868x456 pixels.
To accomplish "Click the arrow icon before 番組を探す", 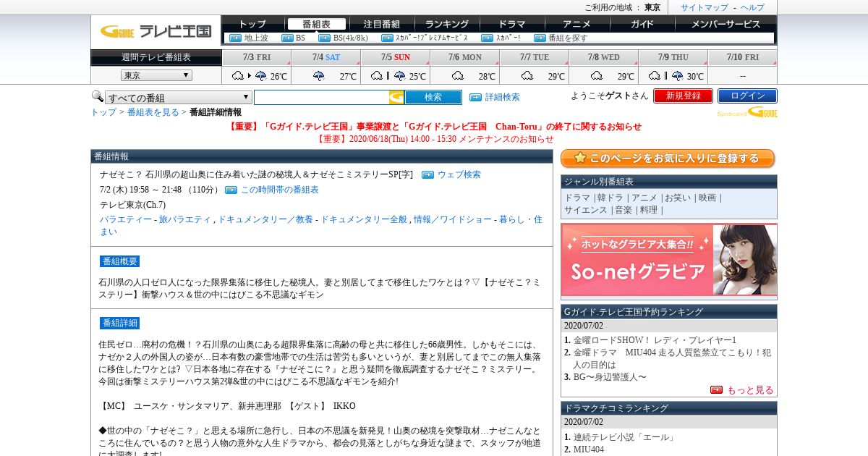I will [540, 38].
